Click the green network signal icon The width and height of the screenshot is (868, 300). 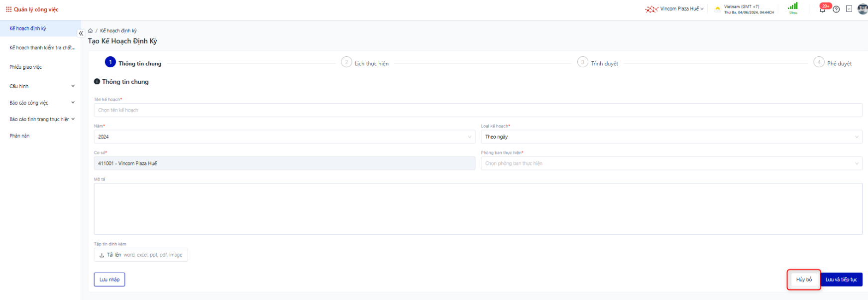793,6
